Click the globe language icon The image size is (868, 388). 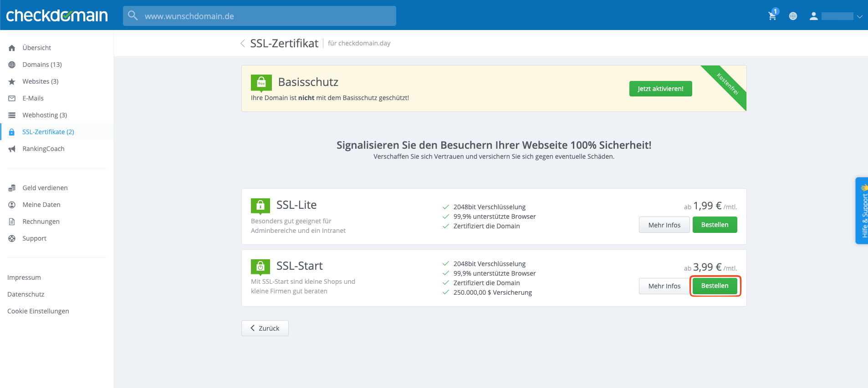(x=793, y=16)
